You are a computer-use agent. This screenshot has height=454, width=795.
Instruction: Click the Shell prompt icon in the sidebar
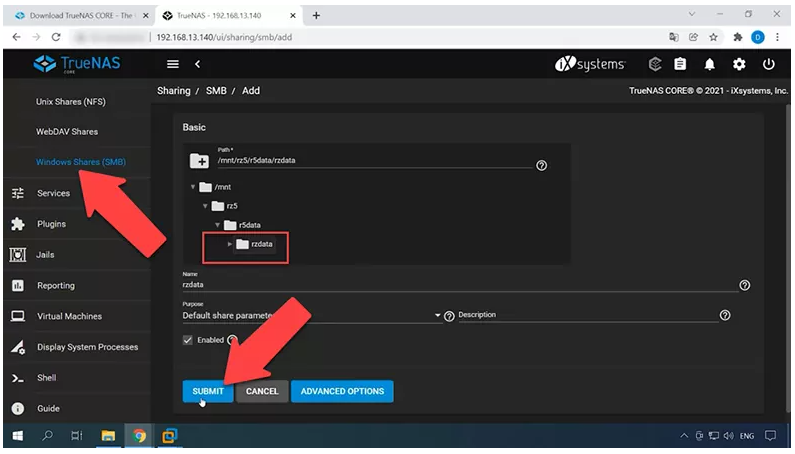tap(18, 378)
